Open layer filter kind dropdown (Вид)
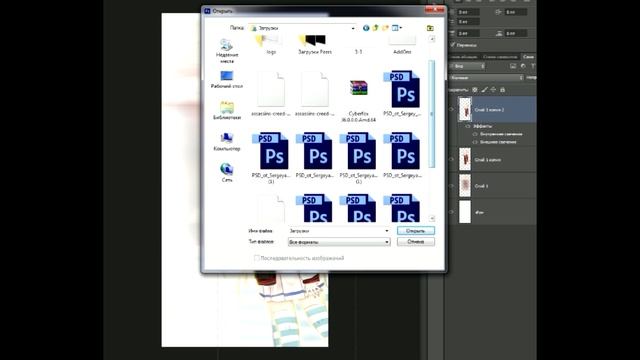 tap(467, 66)
